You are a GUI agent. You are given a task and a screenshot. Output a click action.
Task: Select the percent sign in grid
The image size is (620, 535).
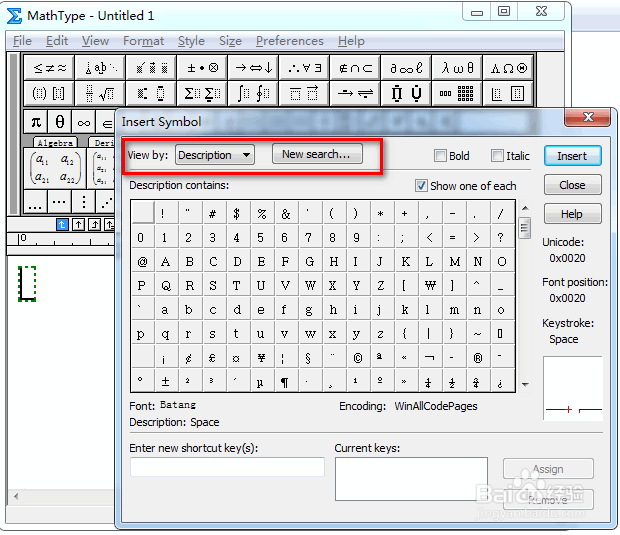[261, 214]
